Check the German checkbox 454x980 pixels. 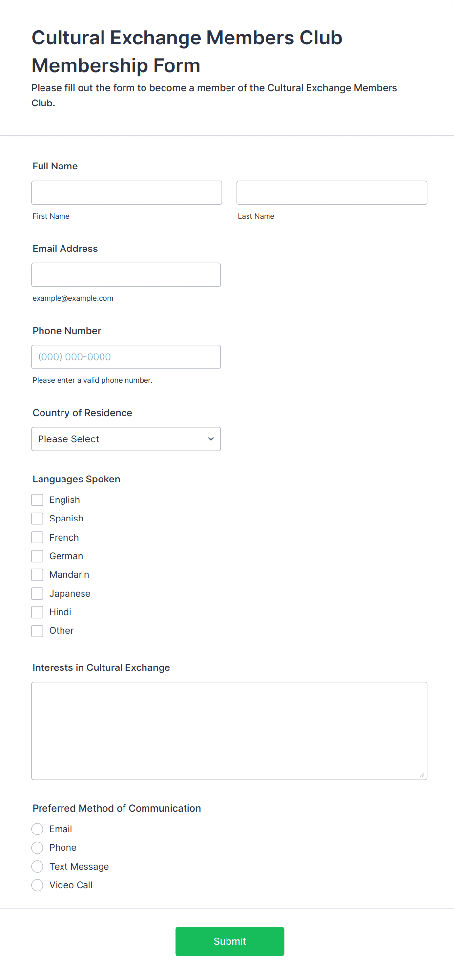tap(37, 556)
